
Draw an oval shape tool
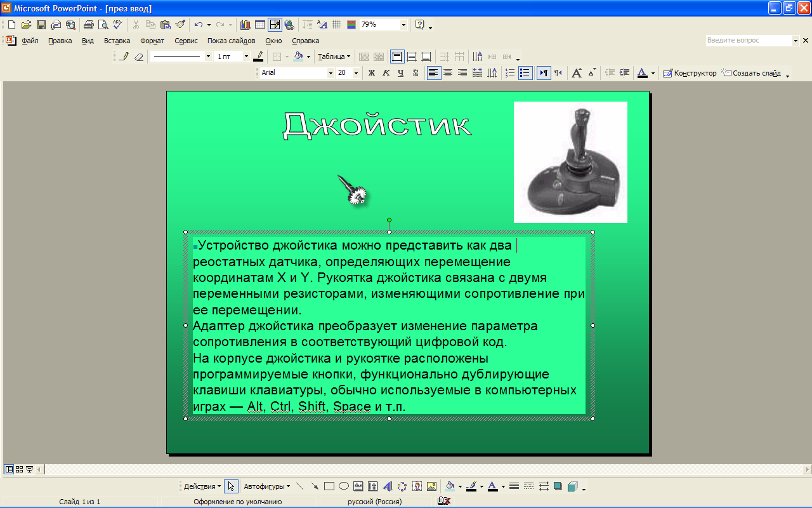(x=343, y=486)
